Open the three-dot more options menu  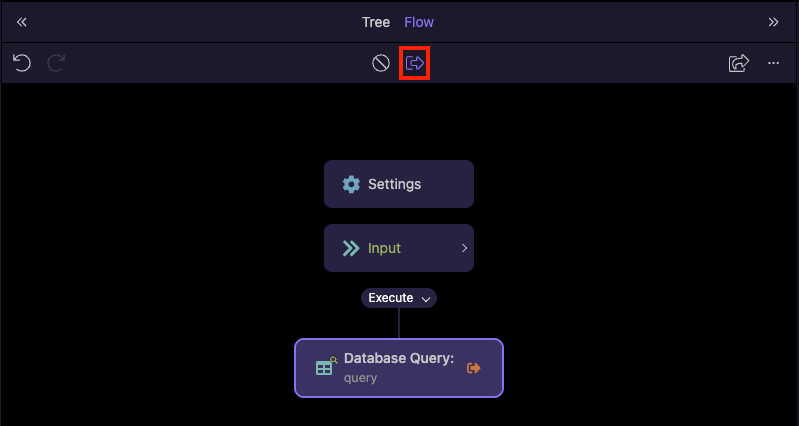pyautogui.click(x=773, y=63)
